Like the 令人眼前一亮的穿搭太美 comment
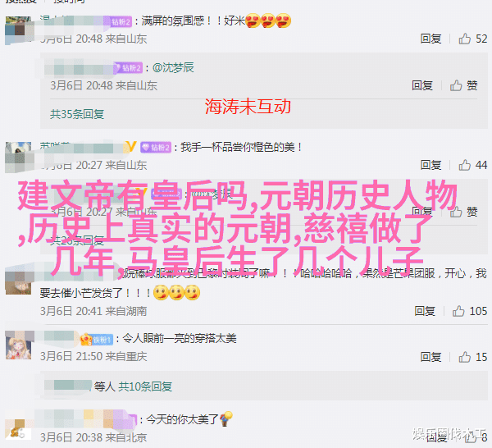The width and height of the screenshot is (492, 448). (x=464, y=357)
